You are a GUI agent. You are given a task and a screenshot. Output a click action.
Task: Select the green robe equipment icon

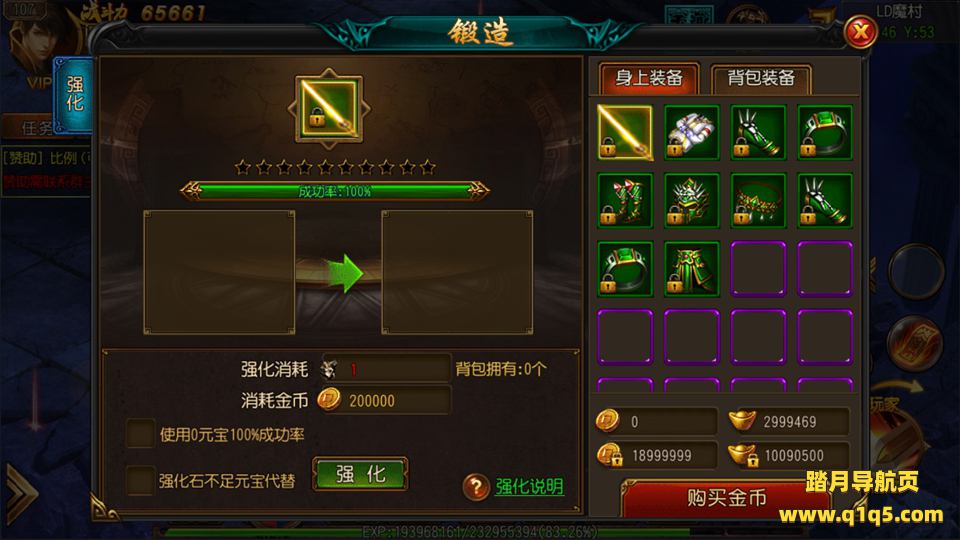pos(692,269)
